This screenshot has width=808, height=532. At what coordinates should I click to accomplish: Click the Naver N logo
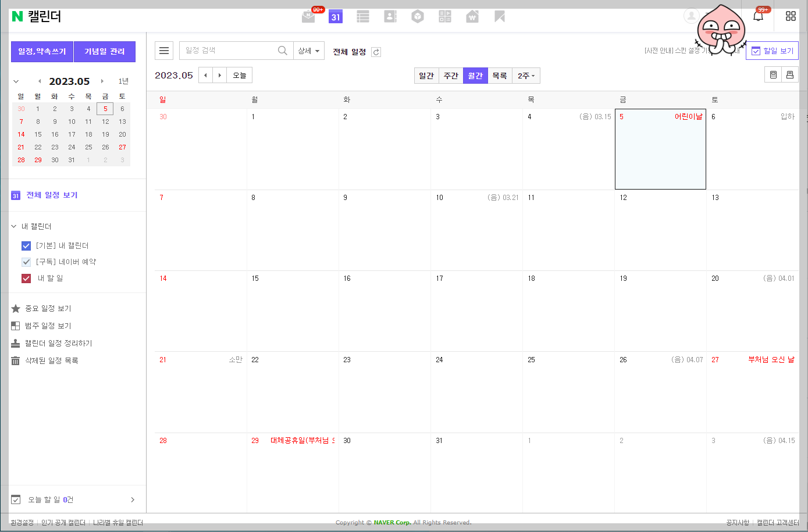(x=17, y=16)
